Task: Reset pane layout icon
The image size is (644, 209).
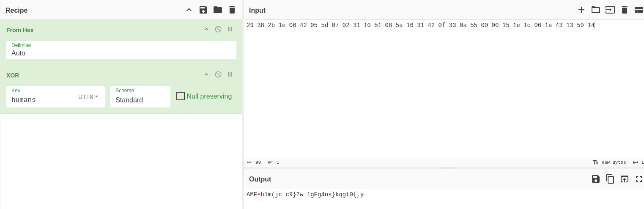Action: [639, 10]
